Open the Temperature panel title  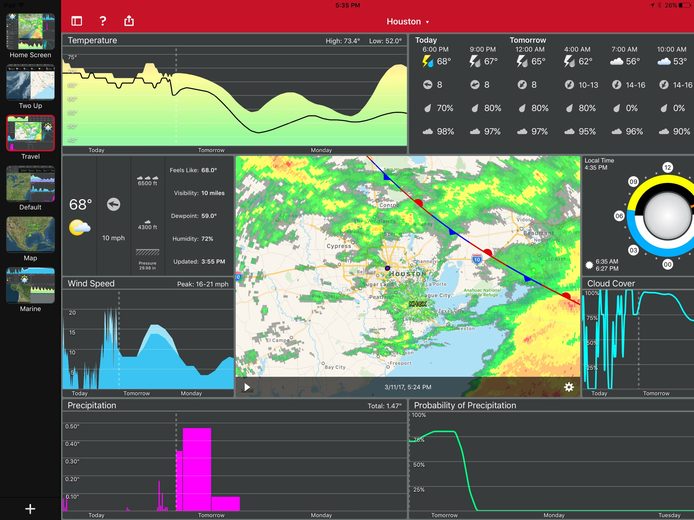point(92,40)
